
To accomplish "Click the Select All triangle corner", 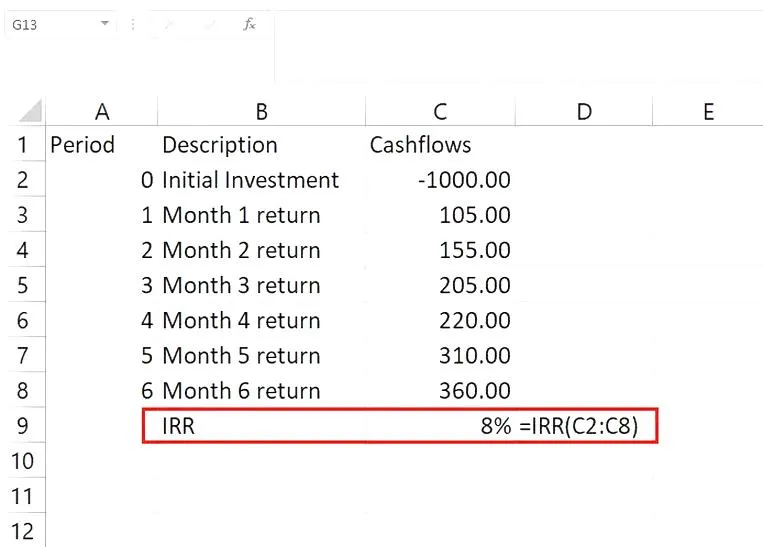I will click(x=30, y=111).
